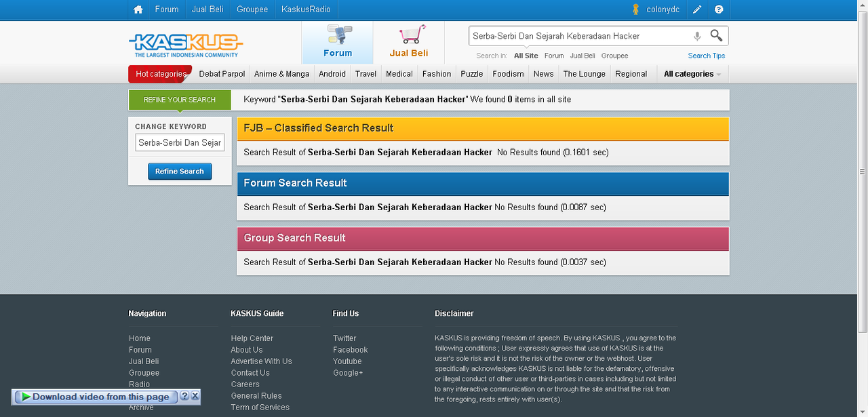
Task: Open Jual Beli in the top bar
Action: [x=208, y=9]
